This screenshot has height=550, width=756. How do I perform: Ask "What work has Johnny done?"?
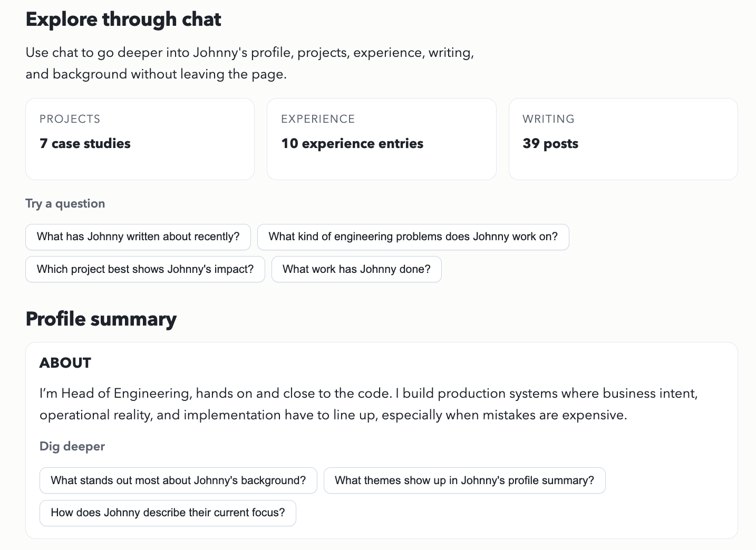pyautogui.click(x=356, y=269)
